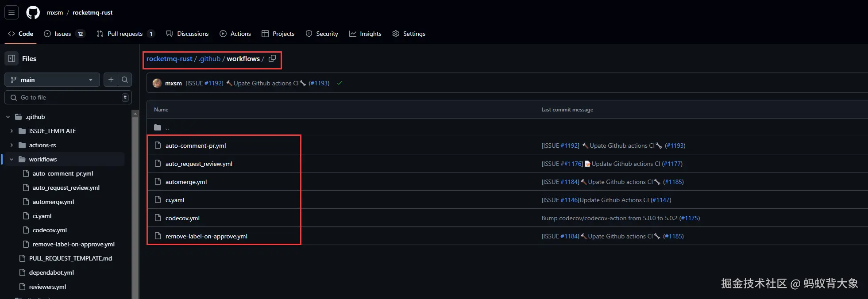Screen dimensions: 868x299
Task: Go to the Projects tab
Action: (278, 34)
